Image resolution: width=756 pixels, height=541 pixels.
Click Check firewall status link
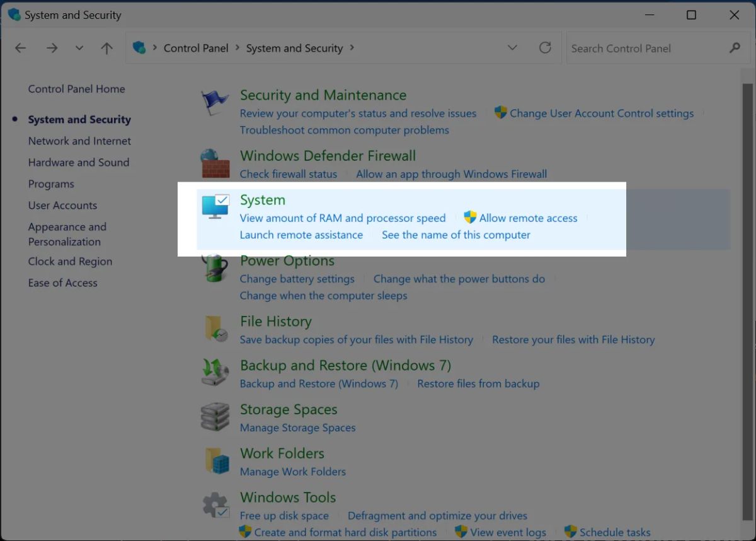point(289,174)
